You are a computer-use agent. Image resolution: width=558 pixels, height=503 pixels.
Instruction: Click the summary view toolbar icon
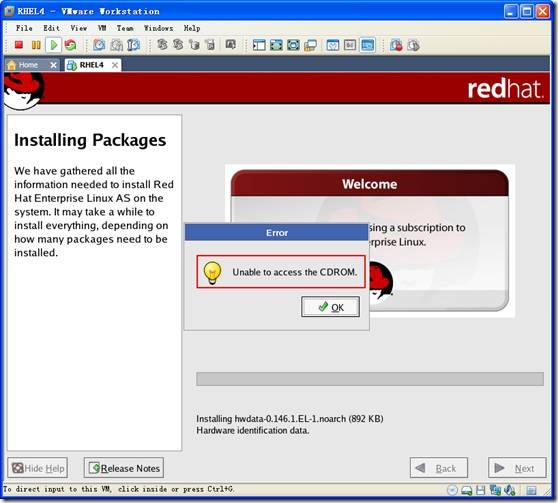tap(333, 45)
